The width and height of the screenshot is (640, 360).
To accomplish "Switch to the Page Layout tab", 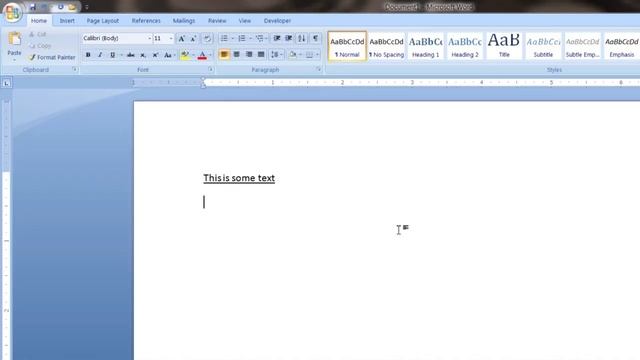I will tap(102, 21).
